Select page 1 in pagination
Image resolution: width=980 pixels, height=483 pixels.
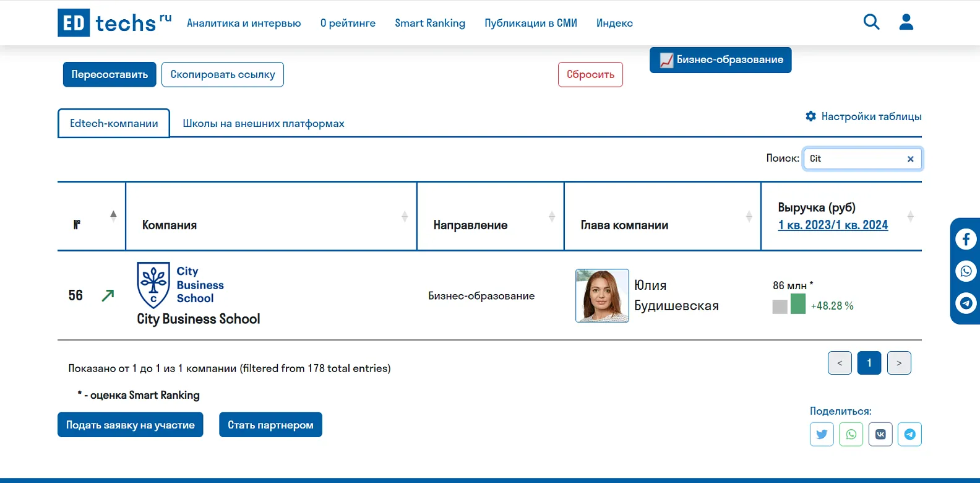point(869,363)
